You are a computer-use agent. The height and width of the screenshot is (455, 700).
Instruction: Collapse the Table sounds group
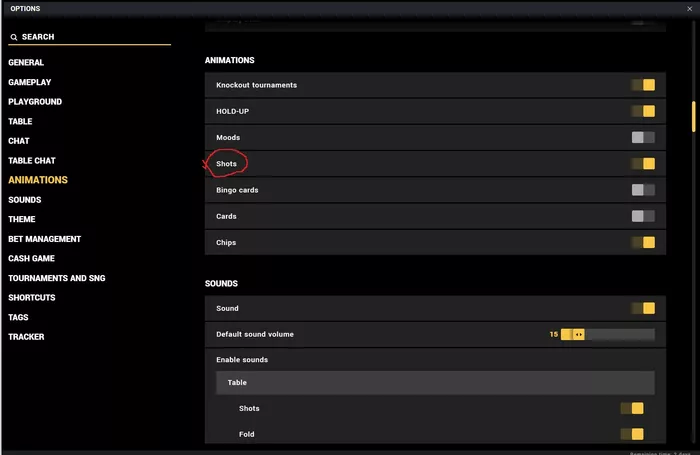435,383
